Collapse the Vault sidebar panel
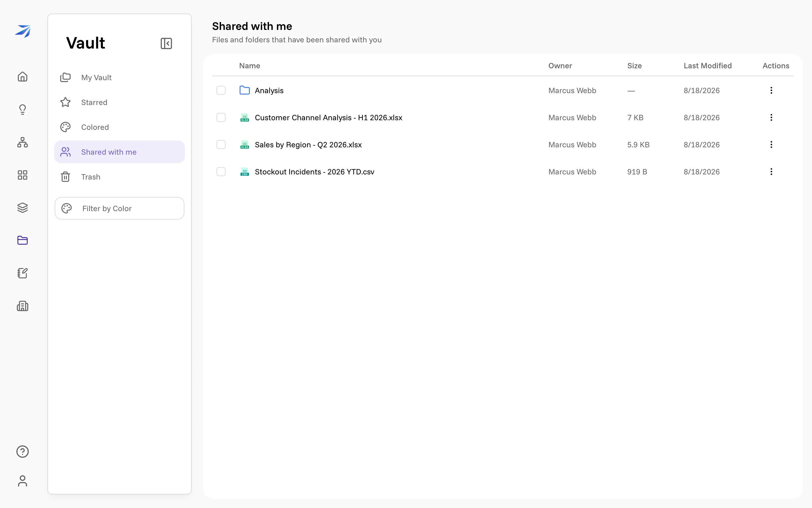Screen dimensions: 812x508 pos(166,43)
